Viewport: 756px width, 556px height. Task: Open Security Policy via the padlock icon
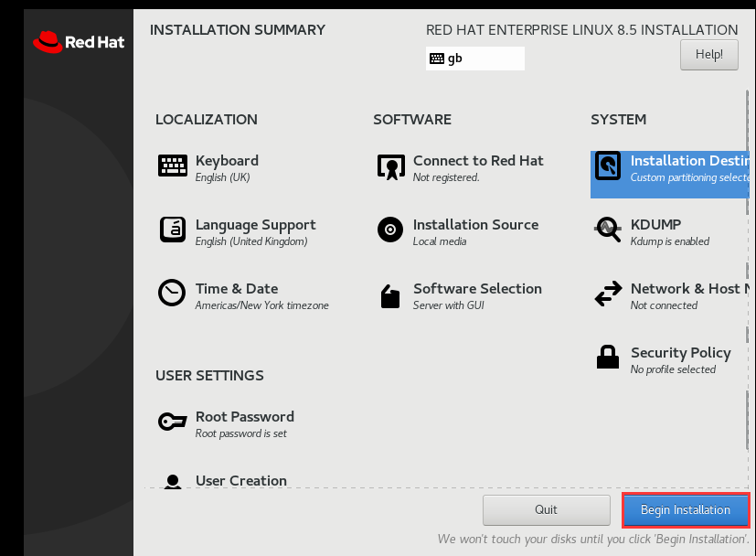point(608,358)
